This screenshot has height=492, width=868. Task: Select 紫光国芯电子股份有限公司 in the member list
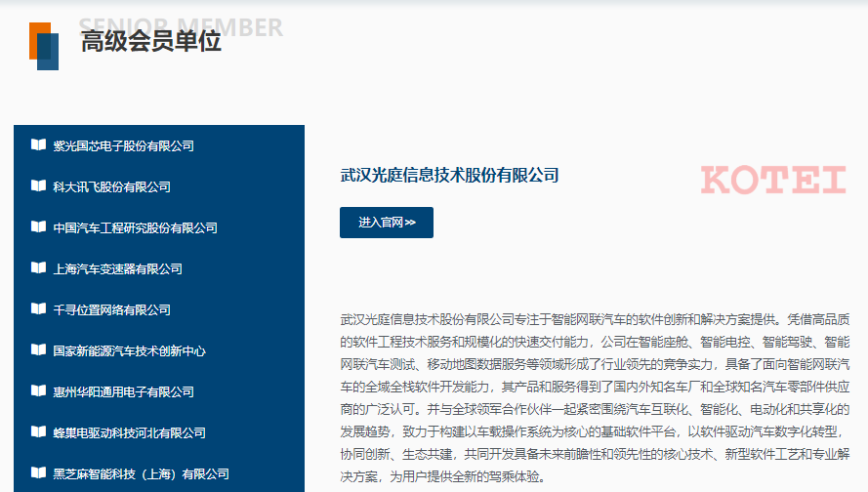point(123,146)
